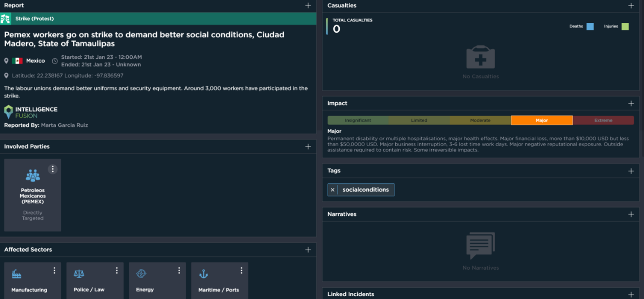Remove the socialconditions tag
The width and height of the screenshot is (644, 299).
[x=332, y=190]
